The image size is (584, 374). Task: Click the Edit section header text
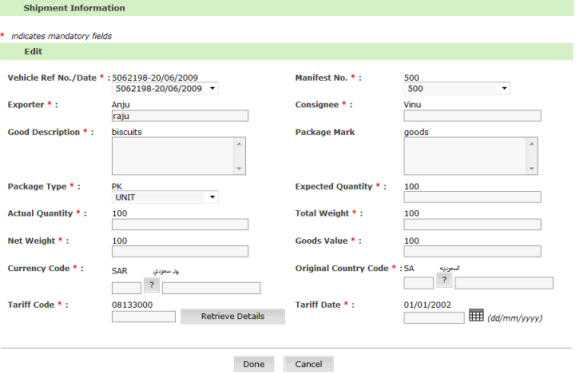click(33, 51)
